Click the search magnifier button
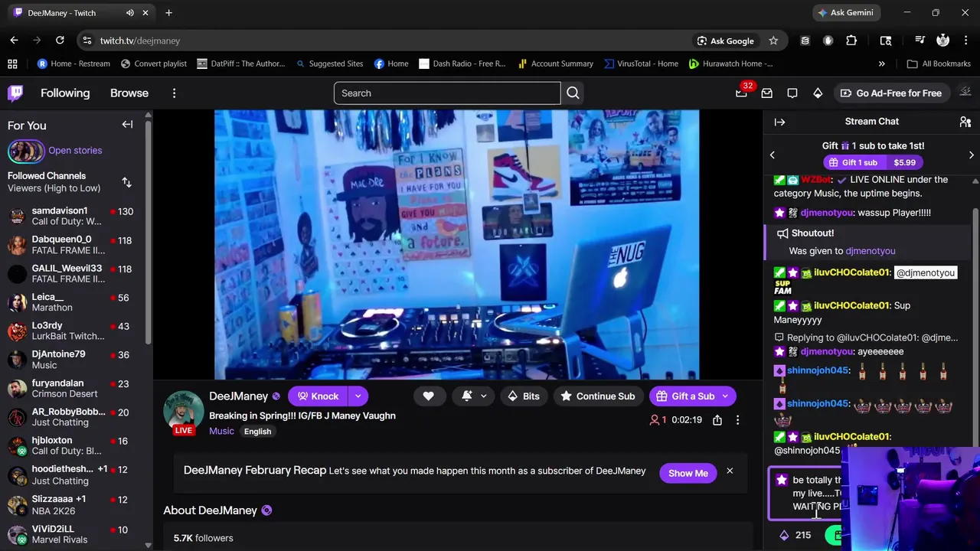Screen dimensions: 980x551 point(573,93)
